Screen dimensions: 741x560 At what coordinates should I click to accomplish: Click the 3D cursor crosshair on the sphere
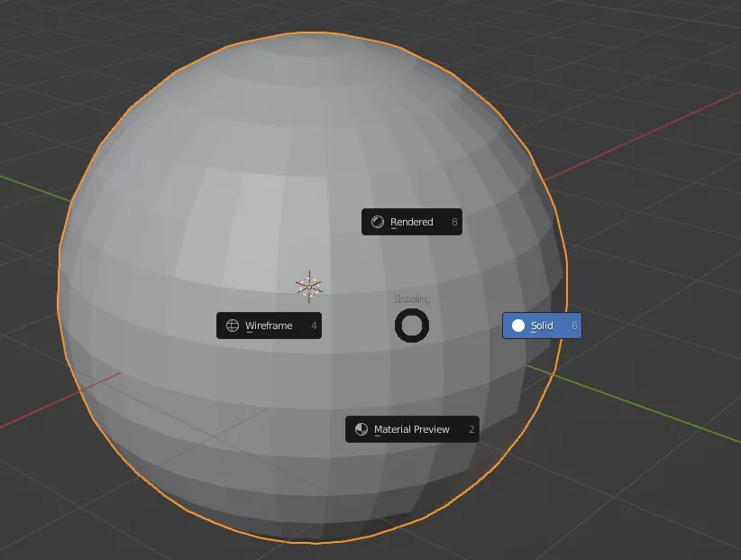coord(308,287)
